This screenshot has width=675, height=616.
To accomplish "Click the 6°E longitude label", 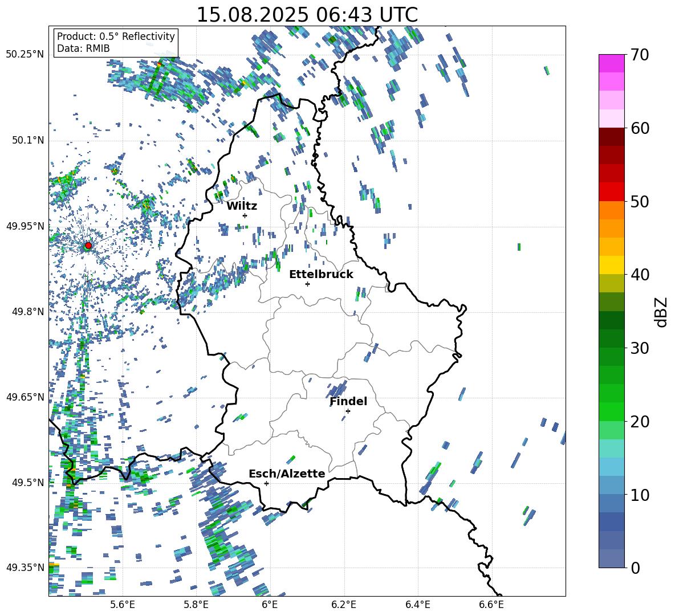I will click(x=270, y=605).
